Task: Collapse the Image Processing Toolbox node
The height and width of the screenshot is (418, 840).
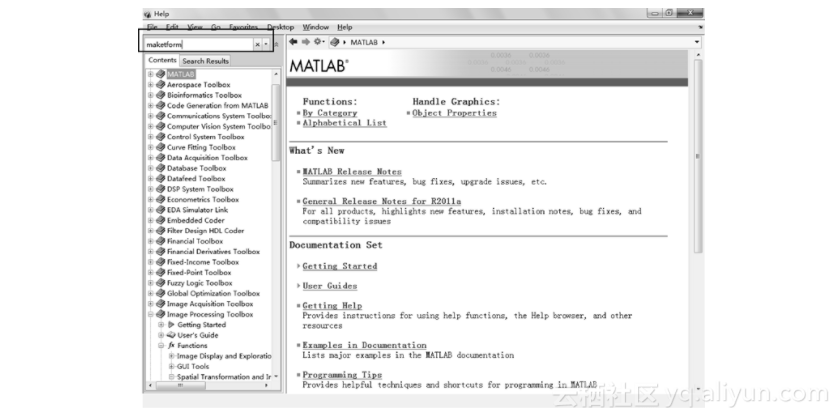Action: [x=151, y=315]
